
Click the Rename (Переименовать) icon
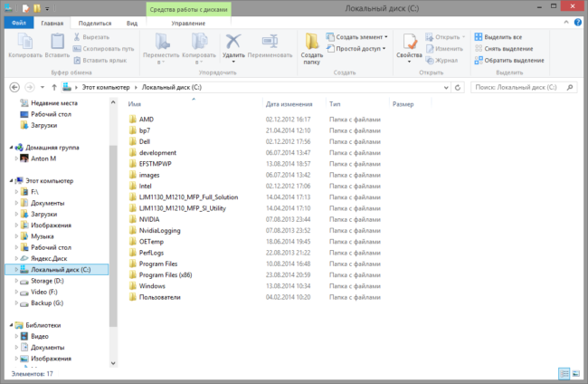pos(270,42)
